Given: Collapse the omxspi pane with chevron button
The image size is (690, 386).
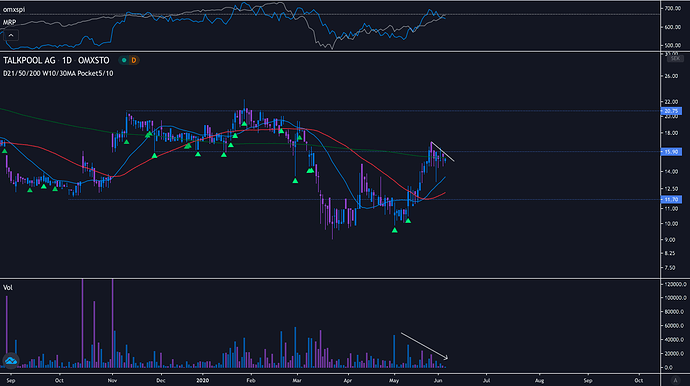Looking at the screenshot, I should tap(11, 35).
